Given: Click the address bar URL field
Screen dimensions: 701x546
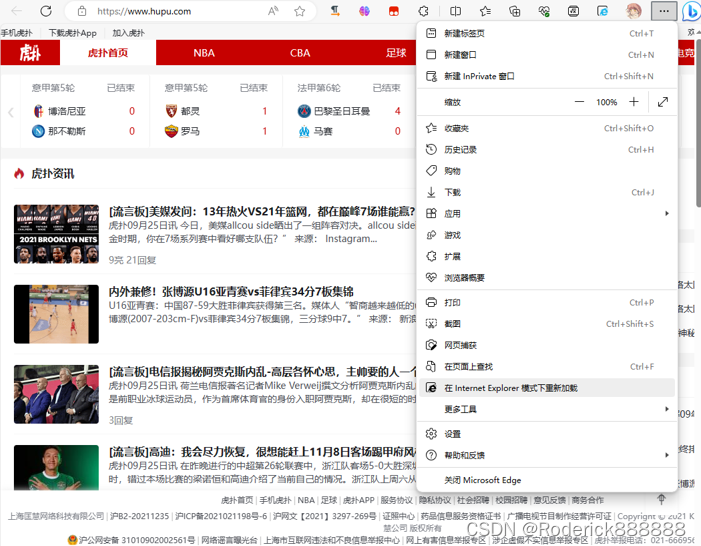Looking at the screenshot, I should pyautogui.click(x=191, y=11).
